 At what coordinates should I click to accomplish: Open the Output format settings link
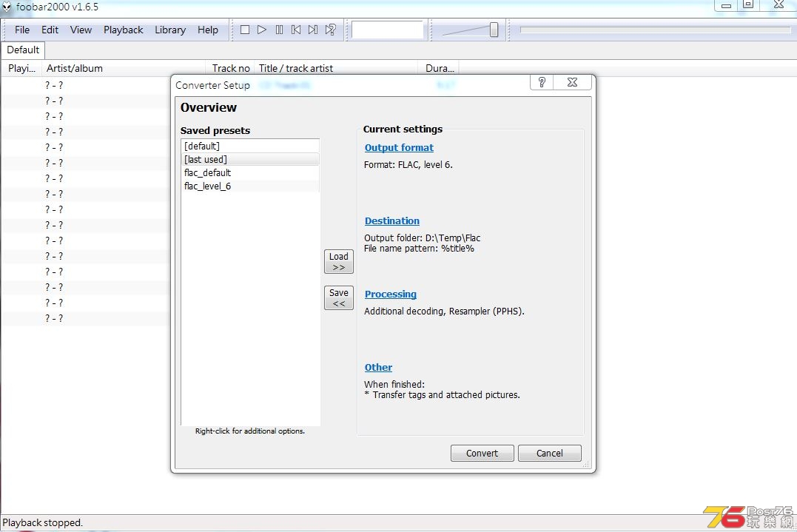[399, 148]
